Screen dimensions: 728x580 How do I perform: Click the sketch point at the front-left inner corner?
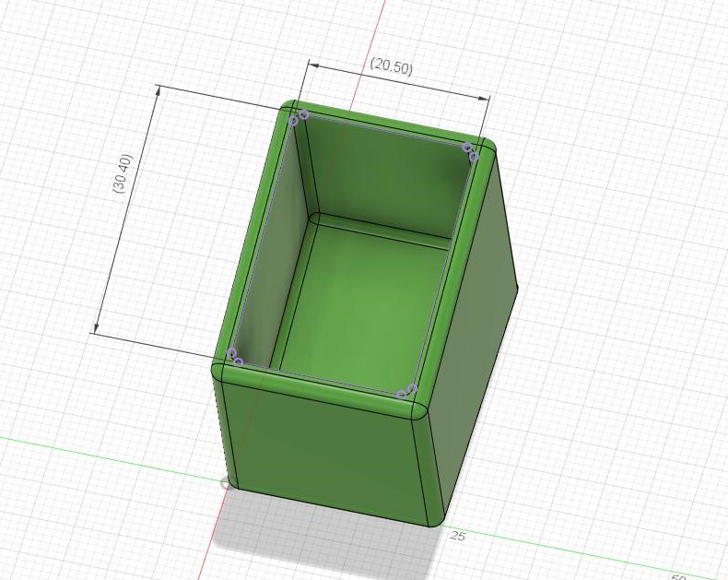point(234,358)
